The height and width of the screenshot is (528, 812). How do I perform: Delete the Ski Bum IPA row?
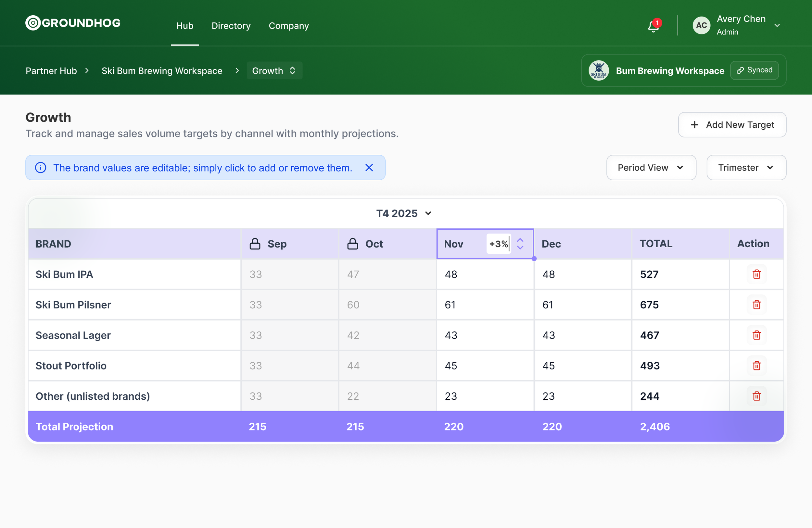756,274
